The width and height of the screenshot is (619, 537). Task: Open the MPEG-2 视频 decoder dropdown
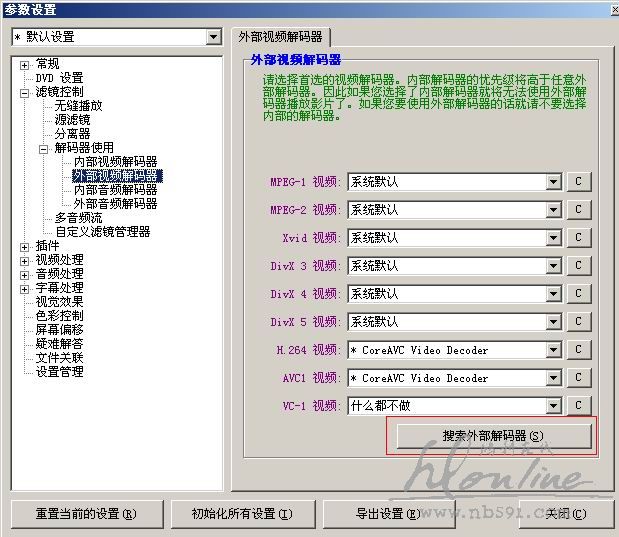[553, 210]
